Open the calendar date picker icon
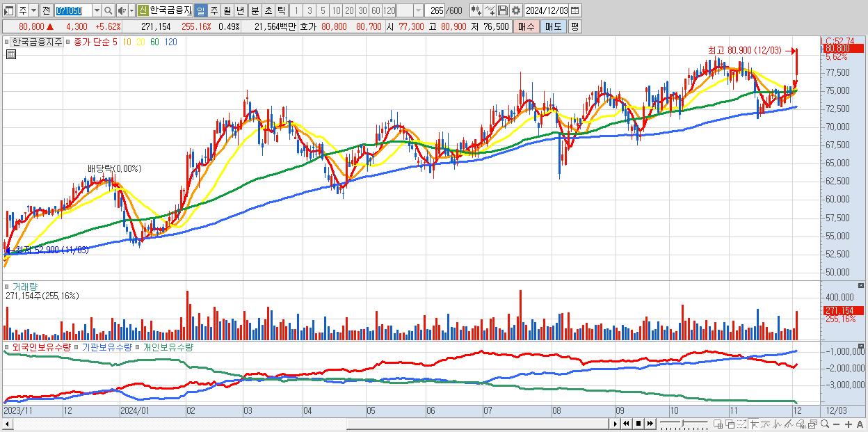The width and height of the screenshot is (868, 432). 575,10
